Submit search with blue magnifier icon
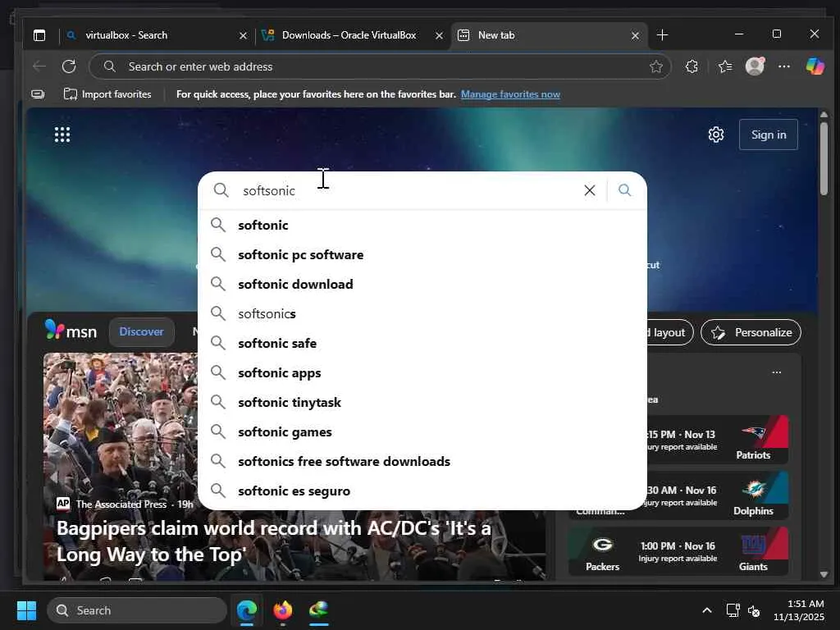The width and height of the screenshot is (840, 630). 624,190
